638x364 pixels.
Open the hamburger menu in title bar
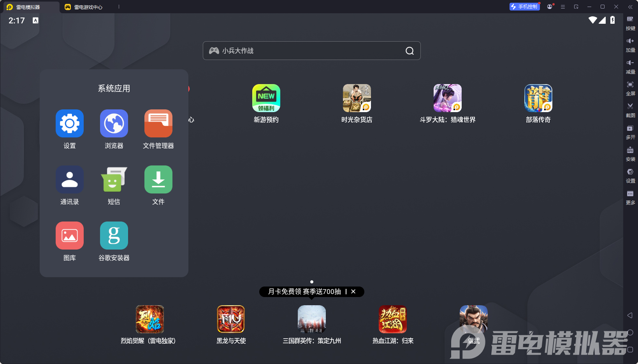click(563, 7)
